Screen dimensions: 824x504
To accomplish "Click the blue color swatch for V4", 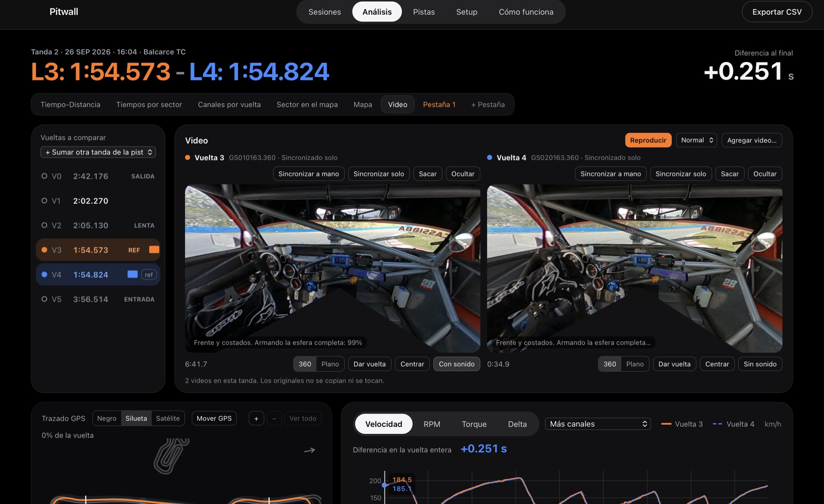I will coord(132,274).
